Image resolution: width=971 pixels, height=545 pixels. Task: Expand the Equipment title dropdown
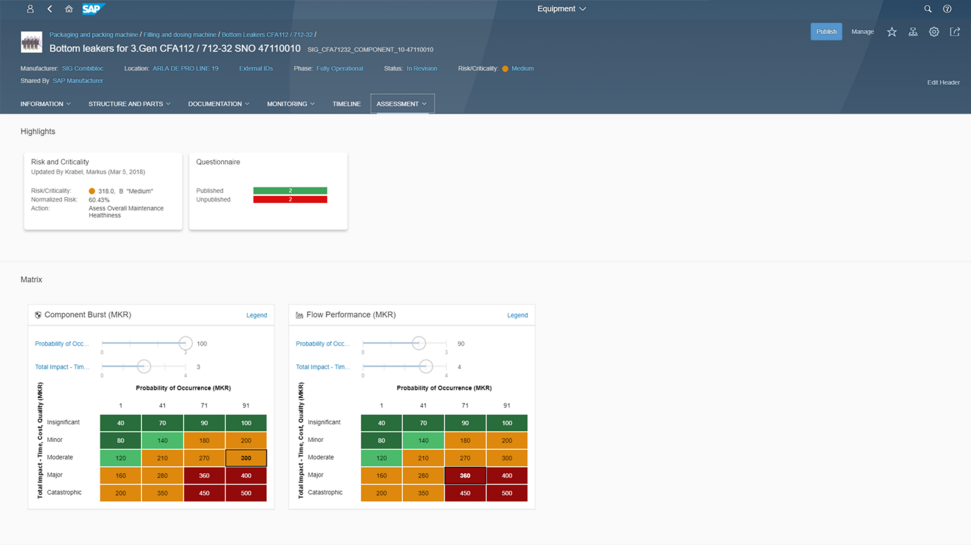click(561, 9)
